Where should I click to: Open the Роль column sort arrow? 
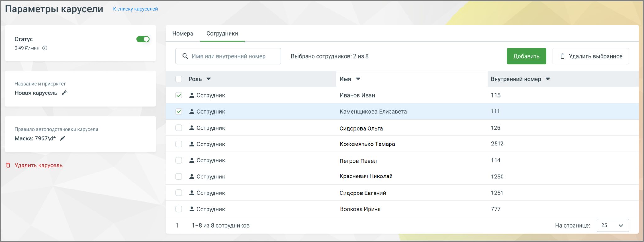coord(208,79)
